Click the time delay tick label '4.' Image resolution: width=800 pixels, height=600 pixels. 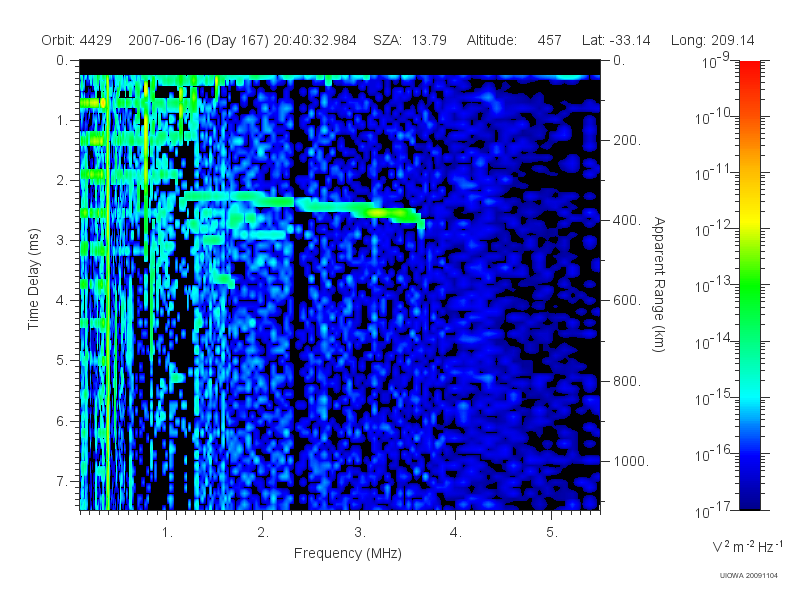(62, 301)
